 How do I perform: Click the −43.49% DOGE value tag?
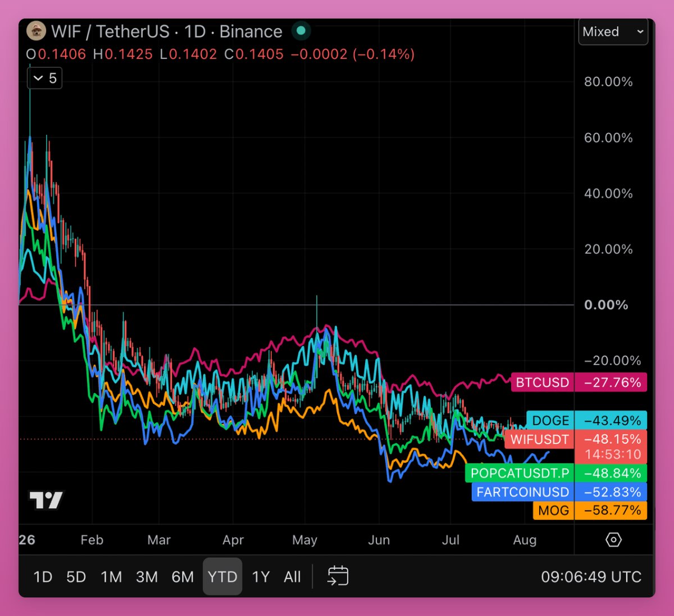click(612, 421)
